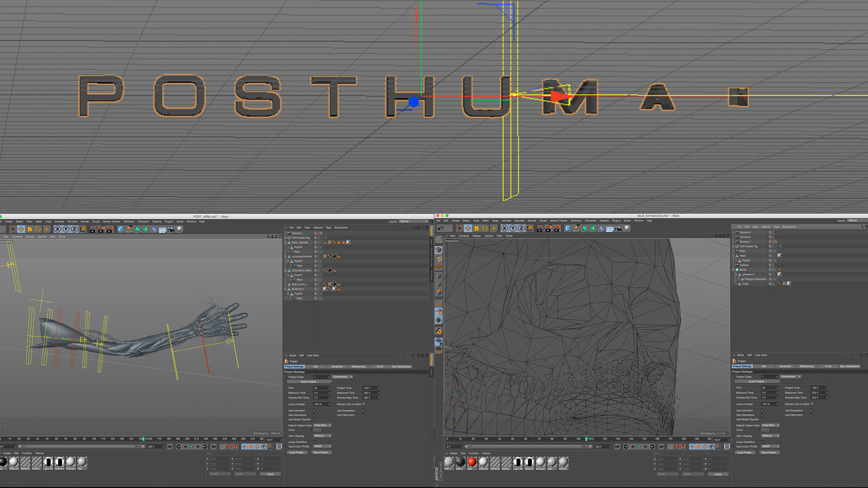Open the Centimeters unit dropdown in POST_ARM attributes
The height and width of the screenshot is (488, 868).
(x=342, y=377)
